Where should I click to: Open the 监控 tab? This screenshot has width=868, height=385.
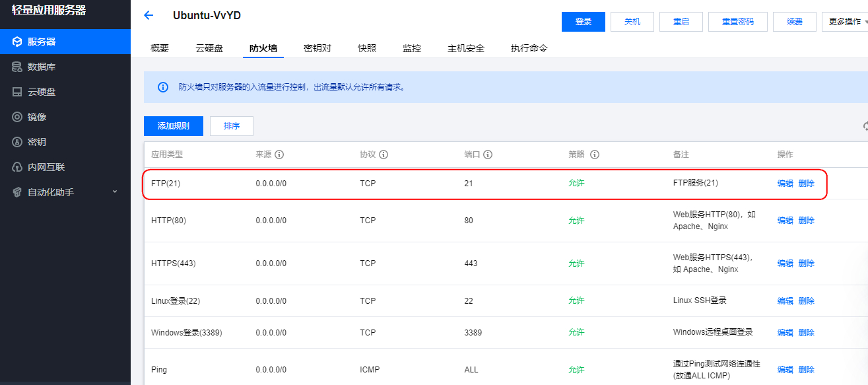[x=412, y=48]
